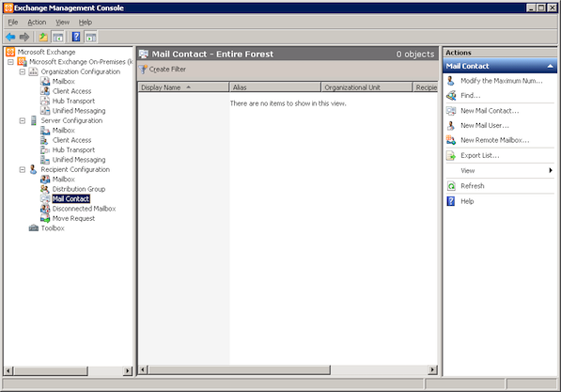The width and height of the screenshot is (561, 392).
Task: Click the Find action icon
Action: 451,95
